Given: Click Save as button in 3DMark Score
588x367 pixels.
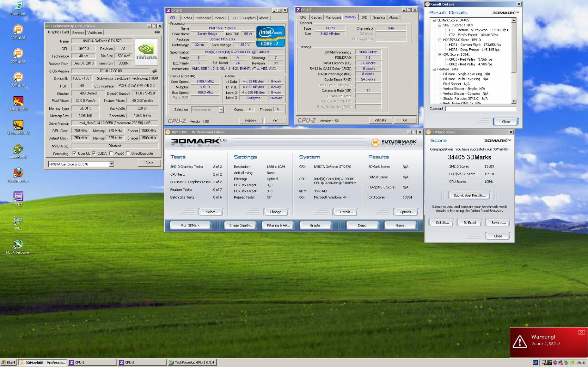Looking at the screenshot, I should (x=498, y=223).
